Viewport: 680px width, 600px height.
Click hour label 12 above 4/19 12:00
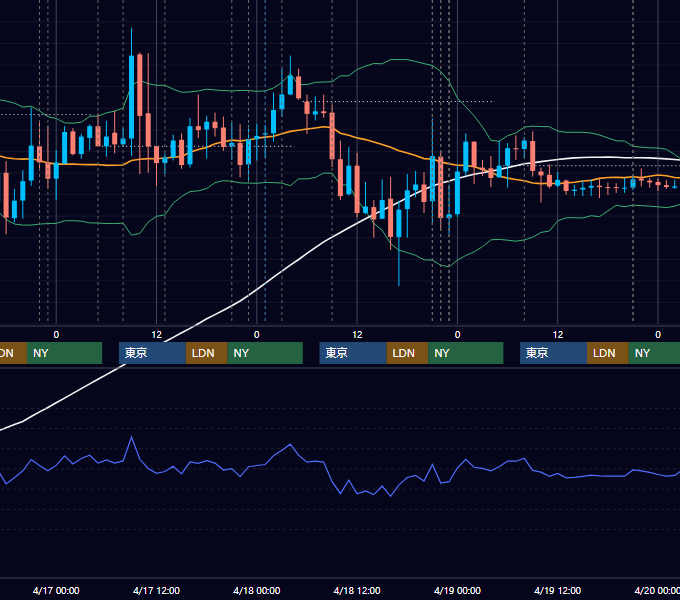tap(558, 335)
